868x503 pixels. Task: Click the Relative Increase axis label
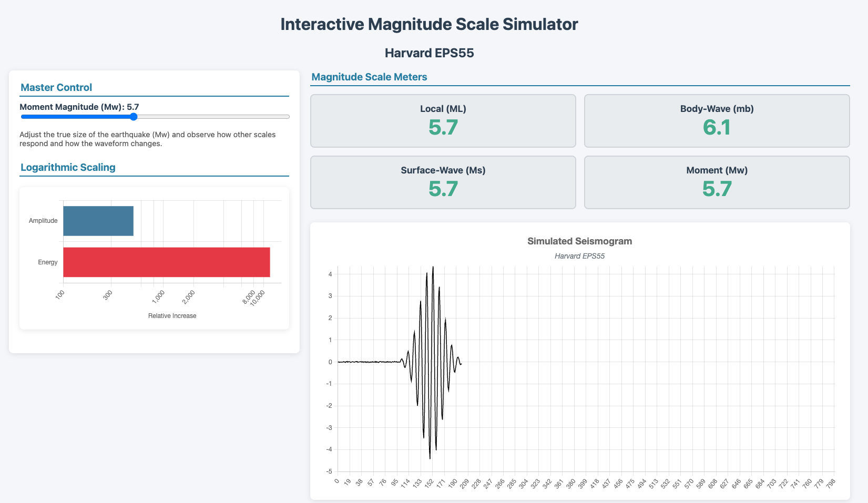point(172,315)
